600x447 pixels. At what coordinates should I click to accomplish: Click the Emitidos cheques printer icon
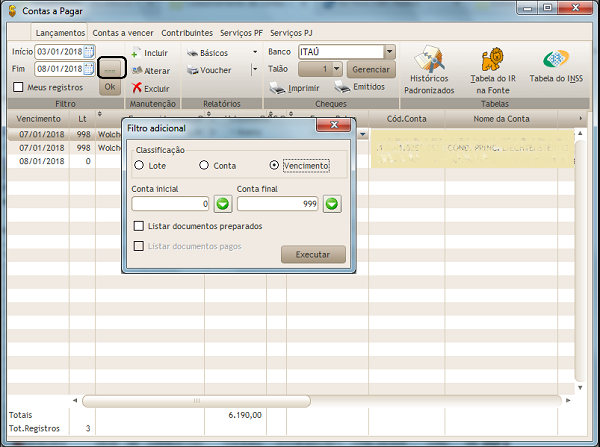pos(342,87)
